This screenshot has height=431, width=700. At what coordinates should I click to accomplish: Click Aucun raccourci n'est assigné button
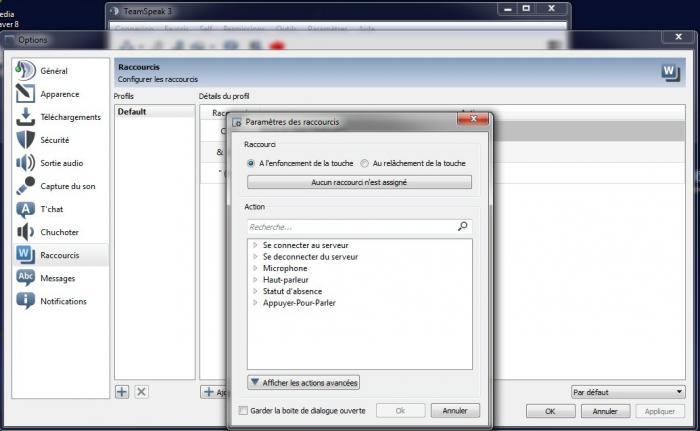pyautogui.click(x=359, y=182)
